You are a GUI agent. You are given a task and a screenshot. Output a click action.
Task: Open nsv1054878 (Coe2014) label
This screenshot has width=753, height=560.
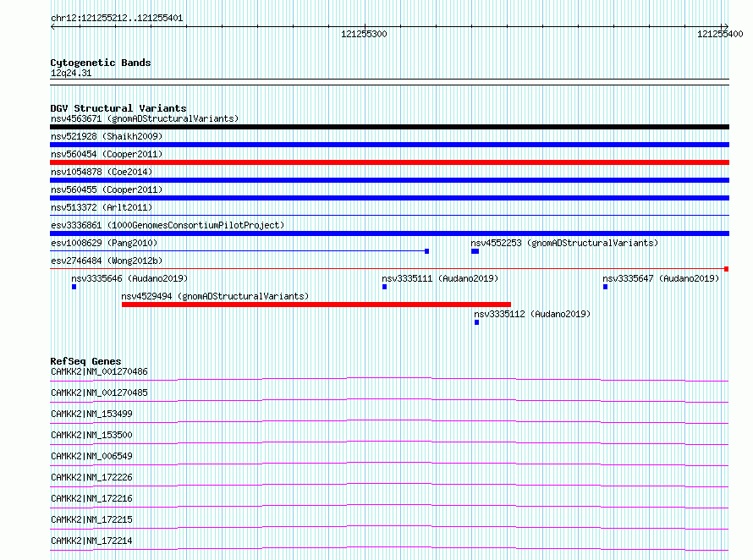click(102, 172)
